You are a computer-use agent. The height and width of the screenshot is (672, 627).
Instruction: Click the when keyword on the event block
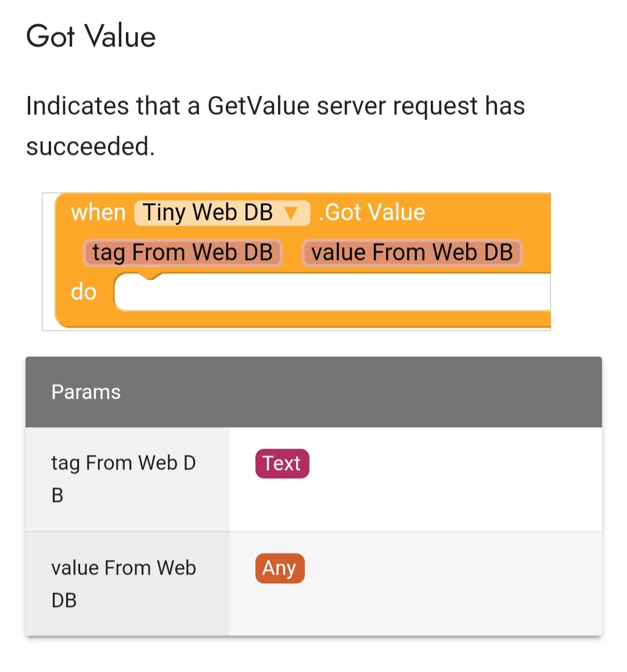click(99, 212)
